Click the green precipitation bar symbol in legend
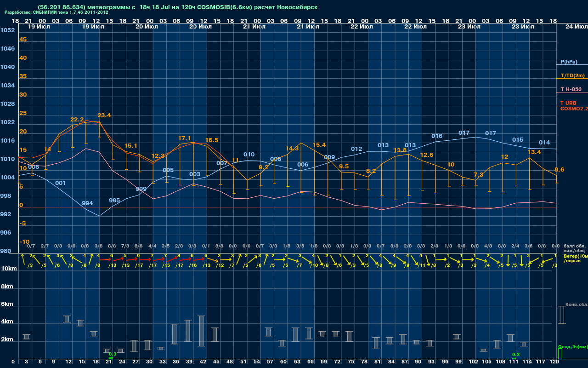The height and width of the screenshot is (368, 588). coord(560,354)
